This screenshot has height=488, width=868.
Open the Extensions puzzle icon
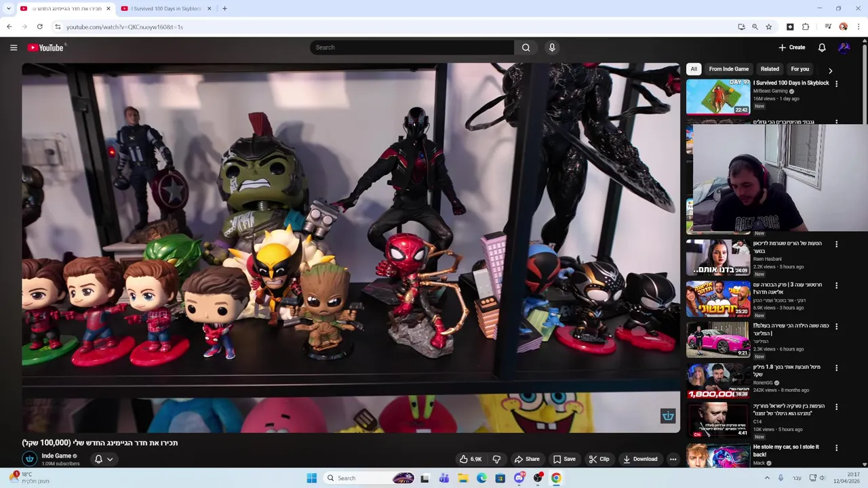(806, 27)
